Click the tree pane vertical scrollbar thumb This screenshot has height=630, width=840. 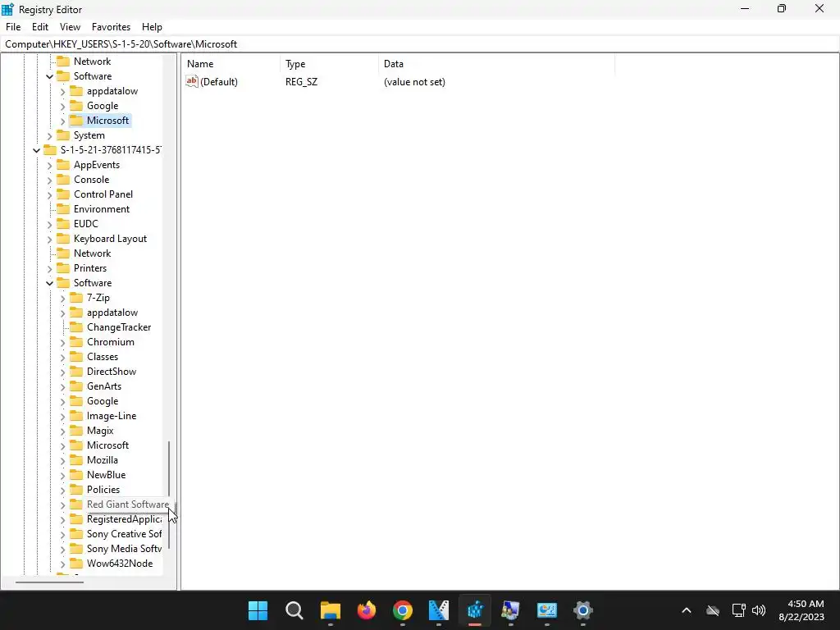point(169,495)
